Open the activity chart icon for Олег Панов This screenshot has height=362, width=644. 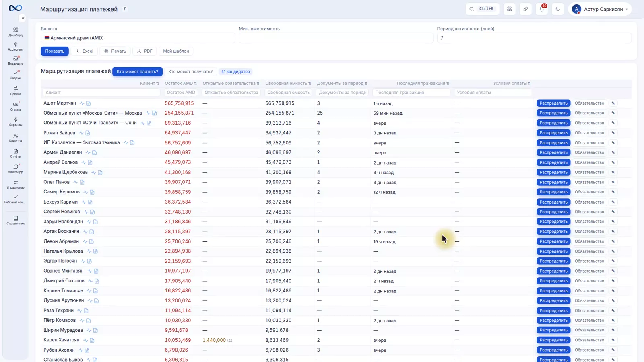pos(76,182)
